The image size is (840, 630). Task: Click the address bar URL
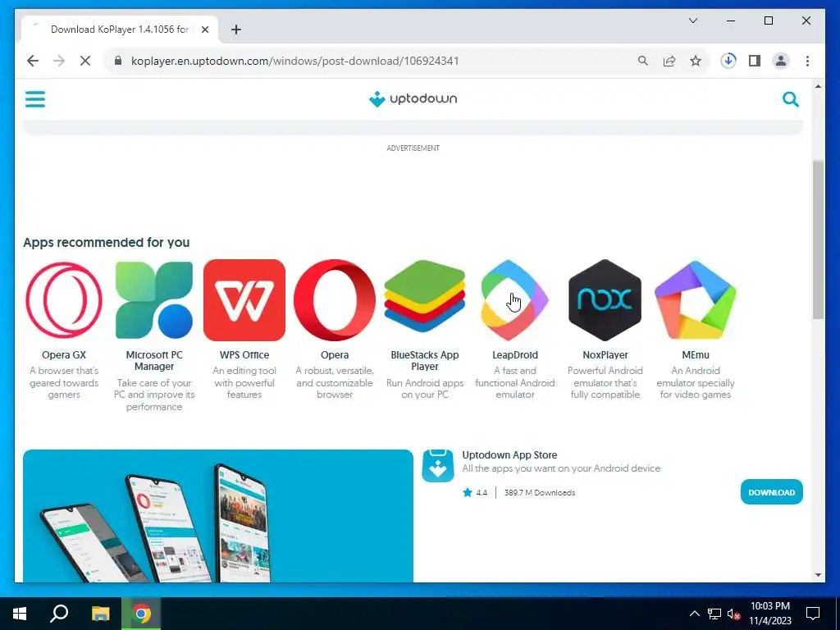(x=294, y=61)
